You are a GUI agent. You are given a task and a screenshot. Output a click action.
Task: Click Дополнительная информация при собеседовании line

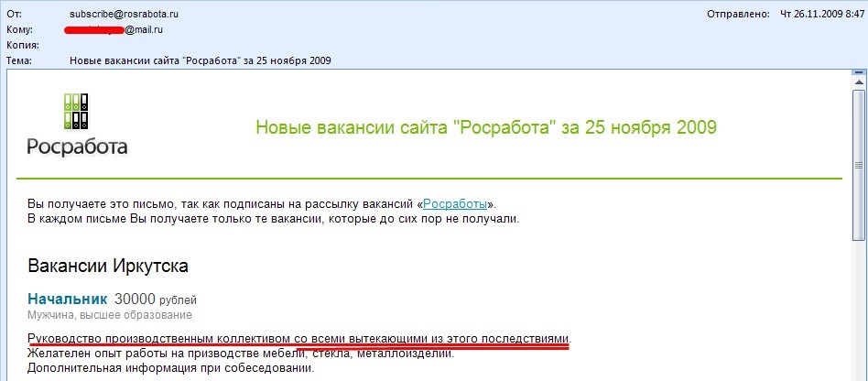coord(170,367)
